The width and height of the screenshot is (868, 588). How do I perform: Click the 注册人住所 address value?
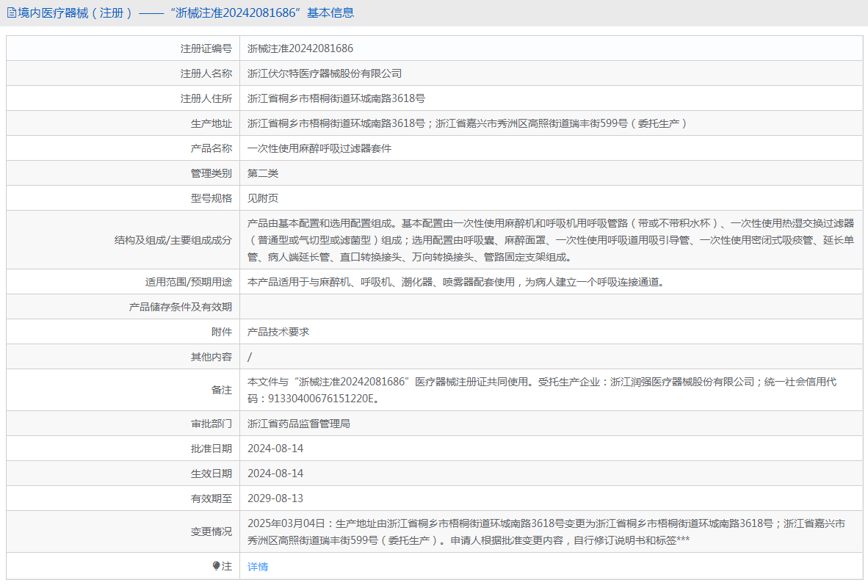(x=336, y=98)
